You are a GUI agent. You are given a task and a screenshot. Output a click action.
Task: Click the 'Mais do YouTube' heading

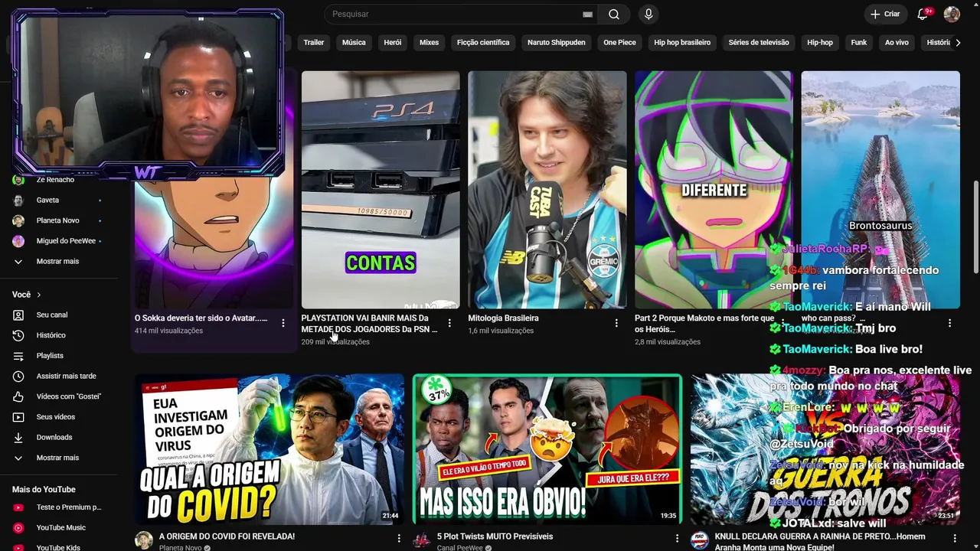point(44,490)
